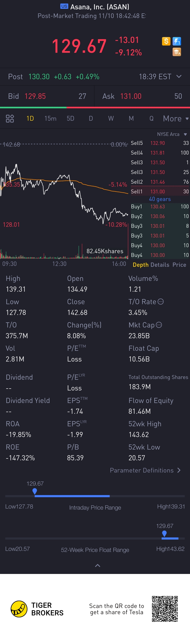Image resolution: width=190 pixels, height=644 pixels.
Task: Open the More chart periods dropdown
Action: tap(176, 119)
